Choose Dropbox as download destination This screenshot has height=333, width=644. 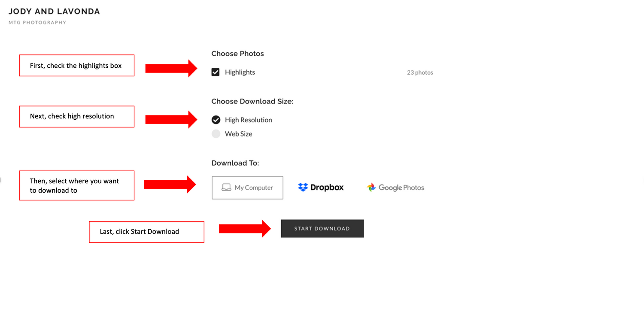tap(321, 188)
